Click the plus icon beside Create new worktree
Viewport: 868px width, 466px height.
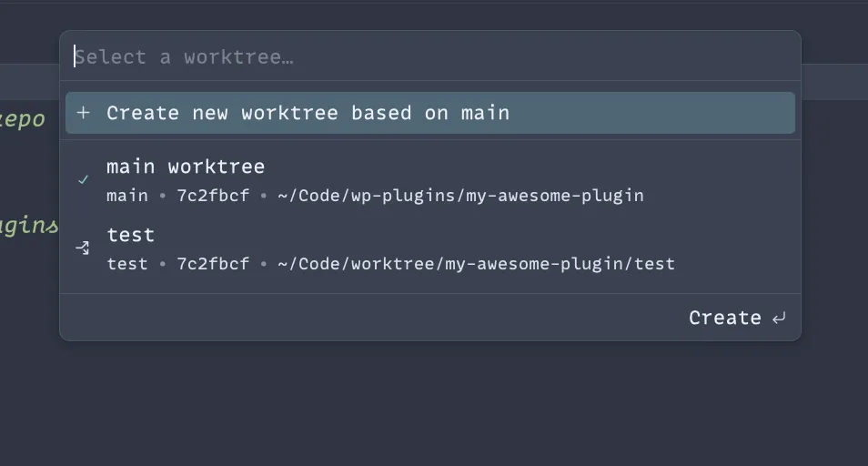(83, 113)
